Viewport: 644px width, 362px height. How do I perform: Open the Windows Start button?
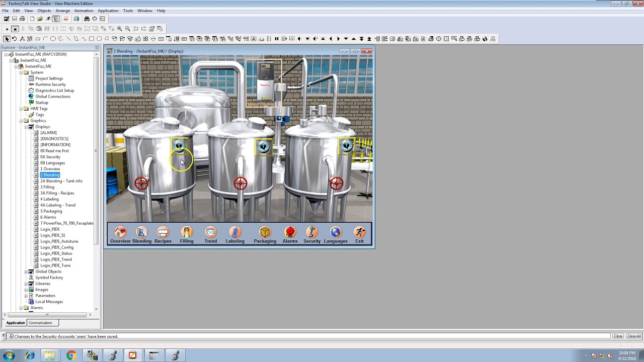(x=9, y=356)
